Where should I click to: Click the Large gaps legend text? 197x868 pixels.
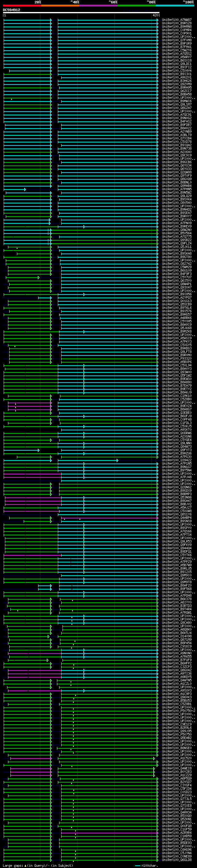(38, 866)
